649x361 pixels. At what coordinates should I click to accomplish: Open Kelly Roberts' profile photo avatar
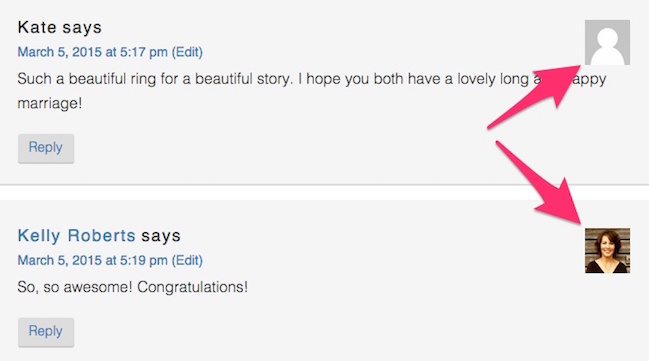(x=607, y=250)
